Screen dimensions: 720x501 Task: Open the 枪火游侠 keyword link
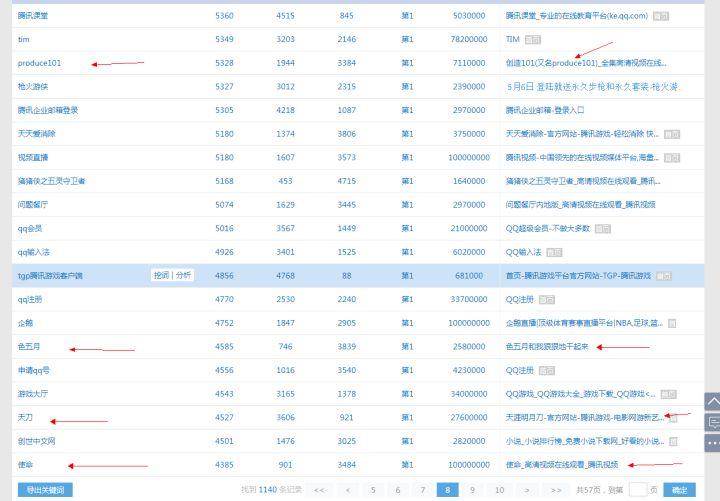[x=33, y=87]
